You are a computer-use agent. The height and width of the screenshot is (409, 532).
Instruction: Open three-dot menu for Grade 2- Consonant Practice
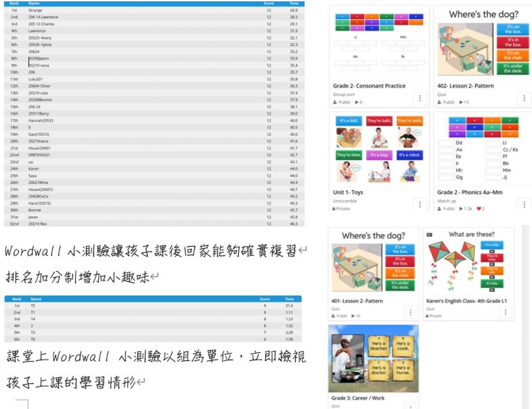420,98
